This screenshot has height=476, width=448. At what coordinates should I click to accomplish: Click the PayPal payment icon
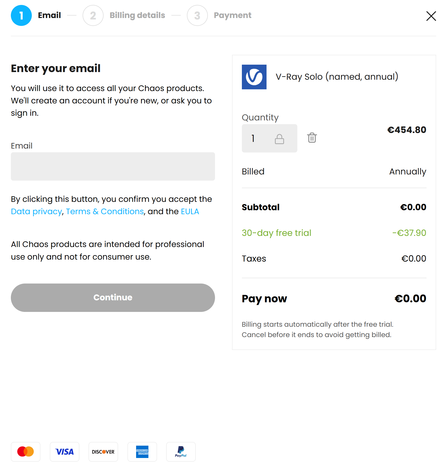coord(181,452)
